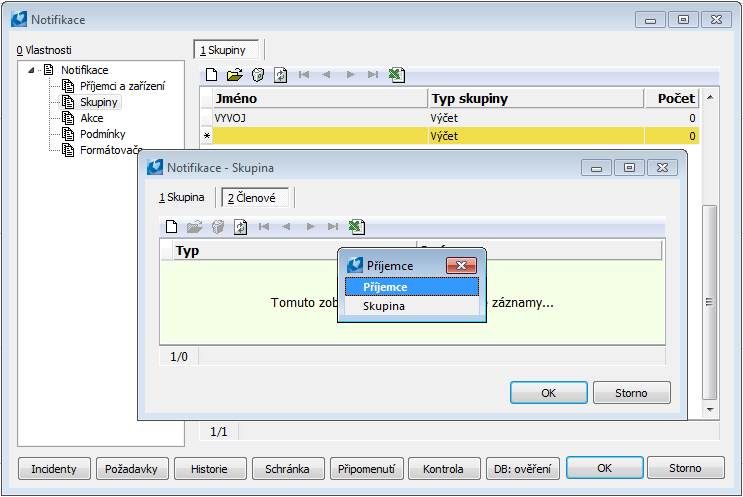The image size is (743, 497).
Task: Cancel with Storno in main Notifikace window
Action: coord(685,468)
